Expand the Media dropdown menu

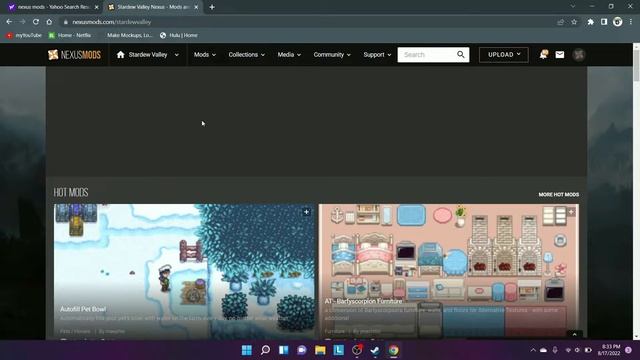[289, 55]
